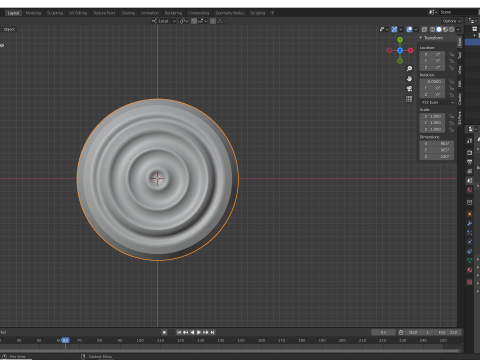Open viewport shading options dropdown arrow
Screen dimensions: 480x360
458,29
